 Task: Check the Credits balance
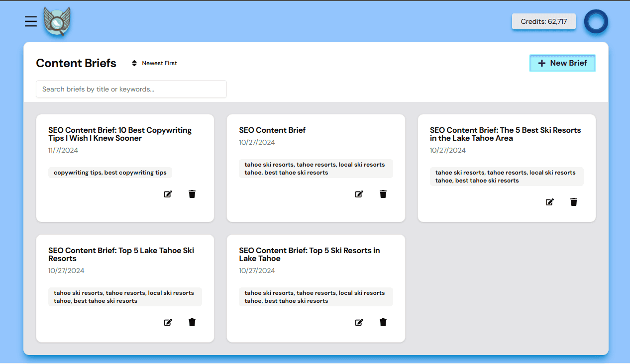point(543,21)
